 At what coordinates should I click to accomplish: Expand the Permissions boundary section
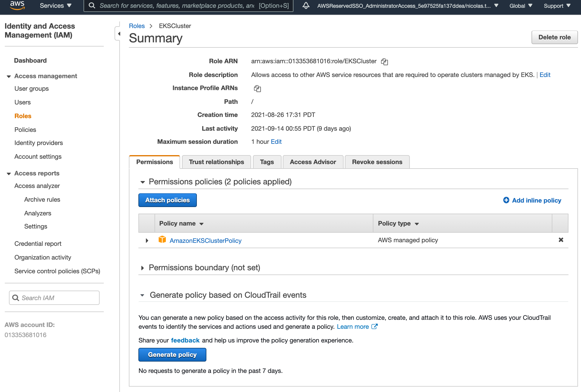click(x=143, y=268)
